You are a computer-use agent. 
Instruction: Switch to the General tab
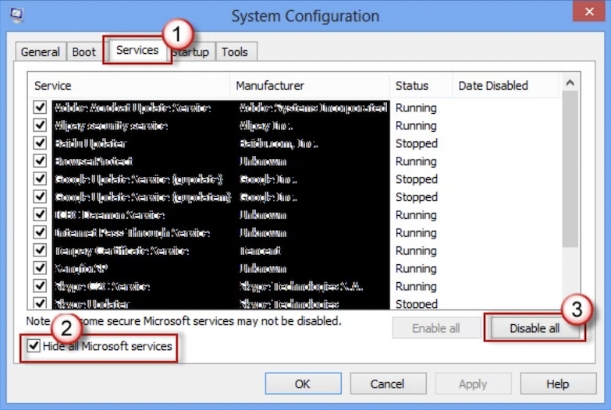[40, 52]
